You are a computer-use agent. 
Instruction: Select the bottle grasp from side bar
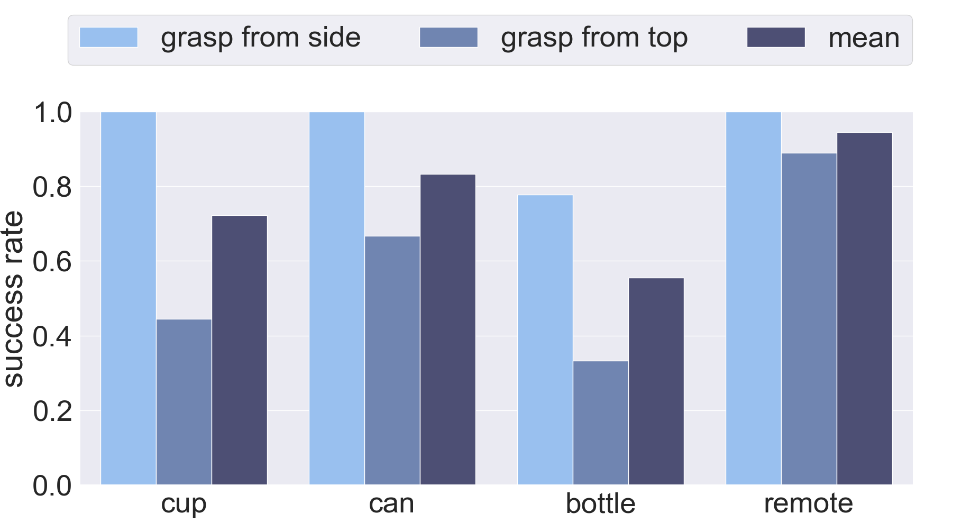coord(545,340)
